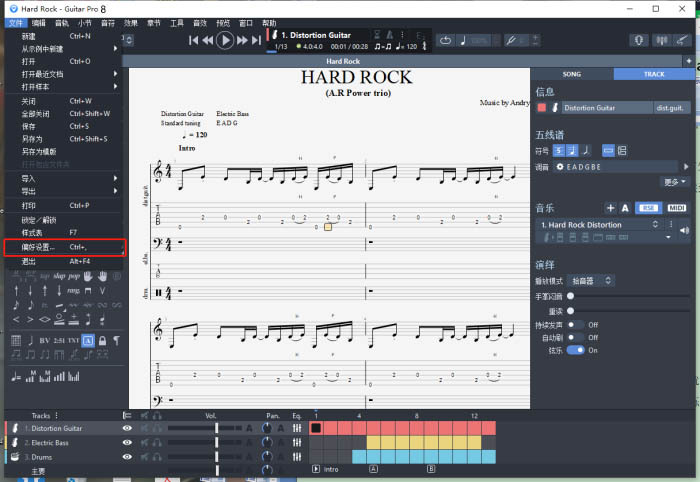Click the add sound plus icon
700x482 pixels.
611,208
